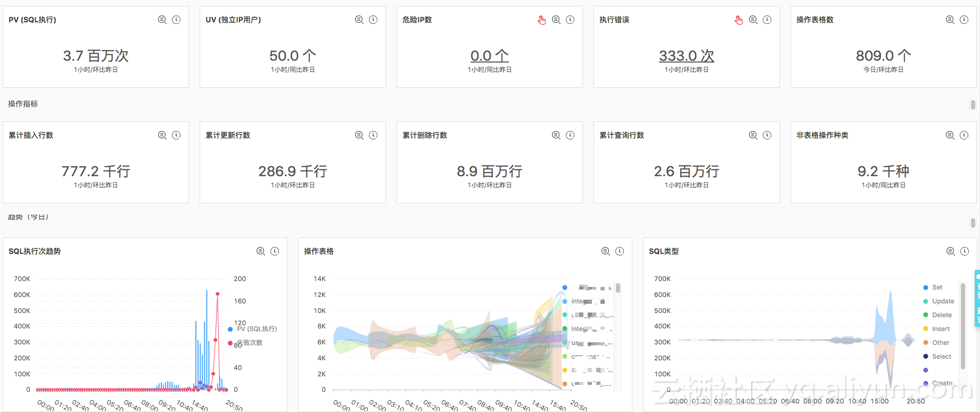The height and width of the screenshot is (412, 980).
Task: Click the magnifier icon on 非表格操作种类 card
Action: (950, 135)
